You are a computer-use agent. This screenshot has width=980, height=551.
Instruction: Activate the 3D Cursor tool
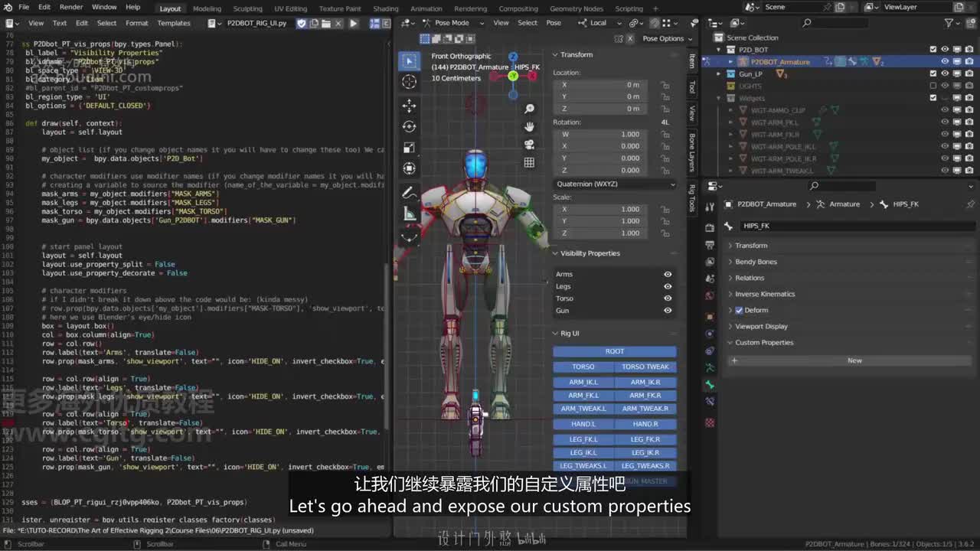(410, 82)
